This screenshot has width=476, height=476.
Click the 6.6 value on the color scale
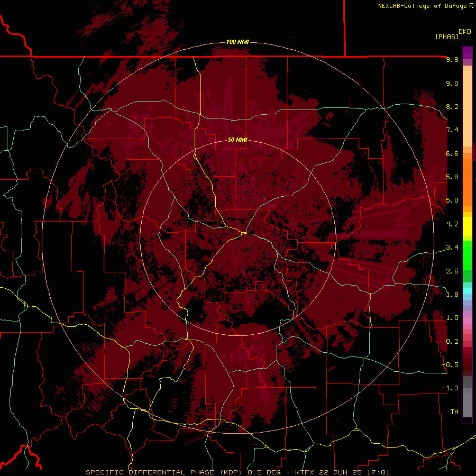point(452,153)
